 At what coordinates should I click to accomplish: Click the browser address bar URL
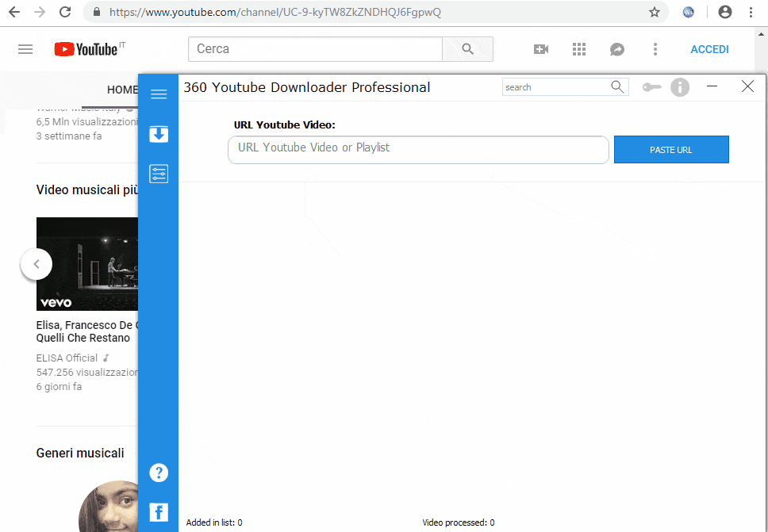tap(275, 12)
